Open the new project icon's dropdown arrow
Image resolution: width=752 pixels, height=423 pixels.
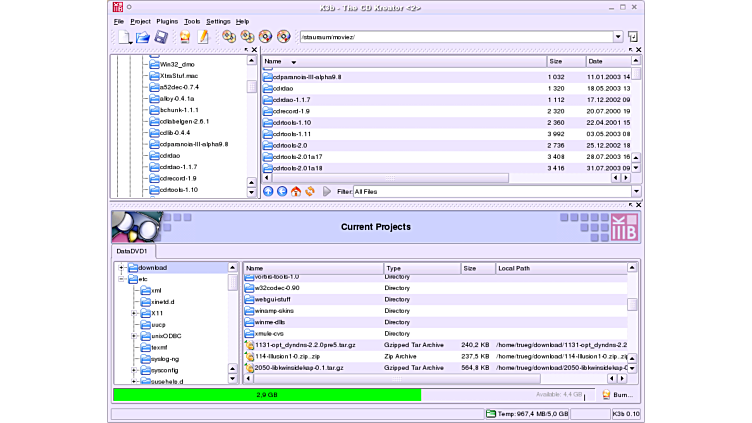coord(130,43)
